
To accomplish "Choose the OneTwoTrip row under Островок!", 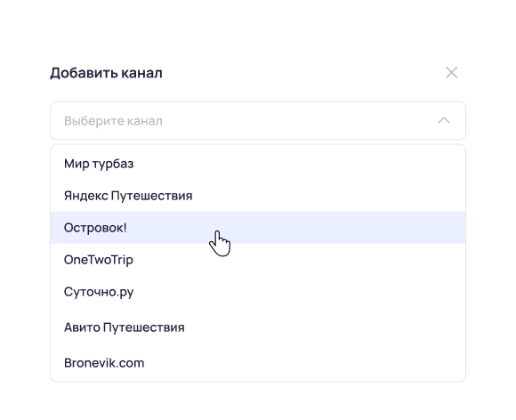I will [x=258, y=260].
